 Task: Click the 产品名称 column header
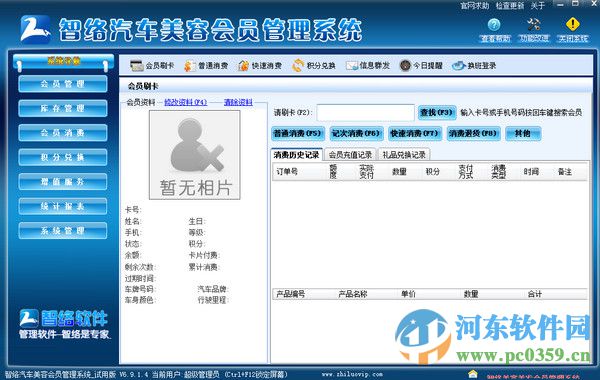353,294
